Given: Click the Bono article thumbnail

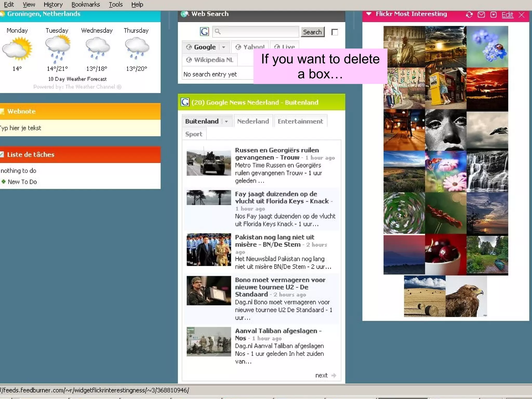Looking at the screenshot, I should [209, 290].
